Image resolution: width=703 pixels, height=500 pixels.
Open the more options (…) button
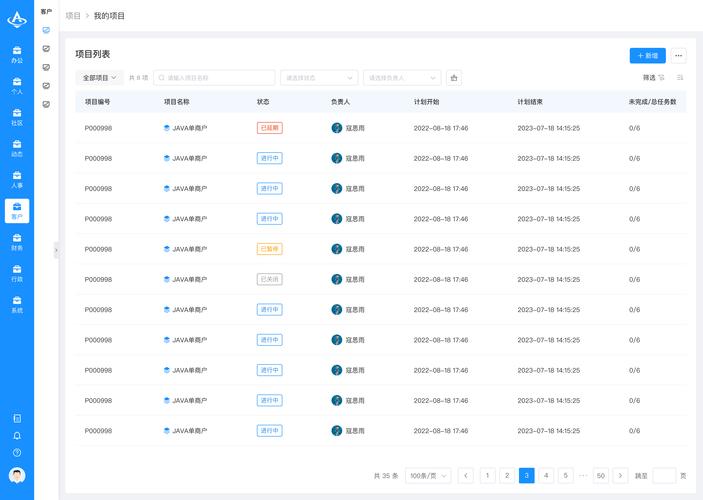point(679,56)
